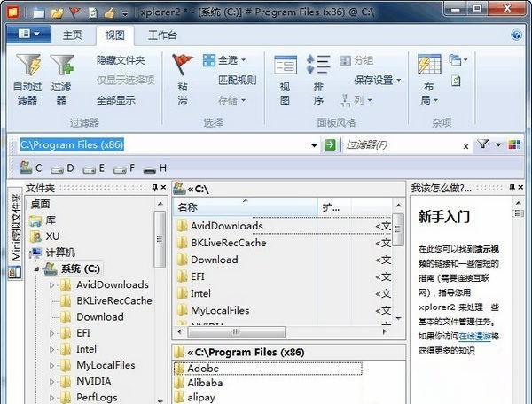Expand the NVIDIA tree node

pyautogui.click(x=52, y=382)
